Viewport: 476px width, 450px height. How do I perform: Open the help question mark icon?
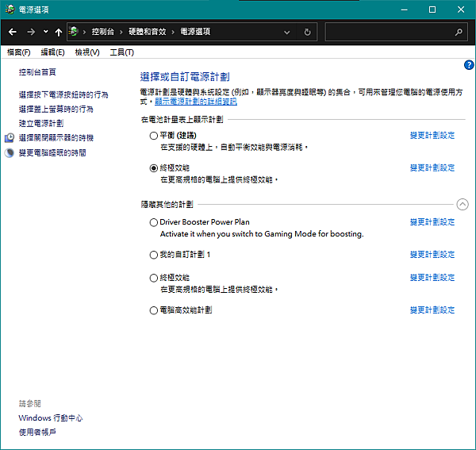click(x=469, y=64)
